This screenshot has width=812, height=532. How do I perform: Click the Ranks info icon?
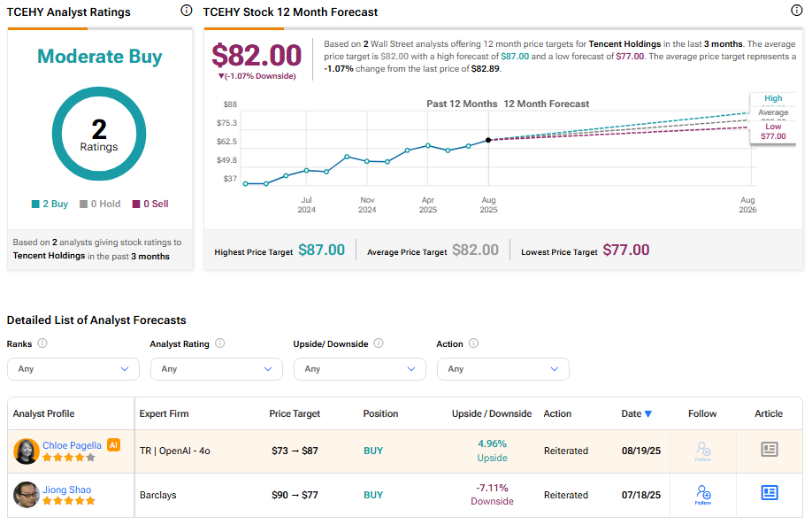click(x=42, y=343)
